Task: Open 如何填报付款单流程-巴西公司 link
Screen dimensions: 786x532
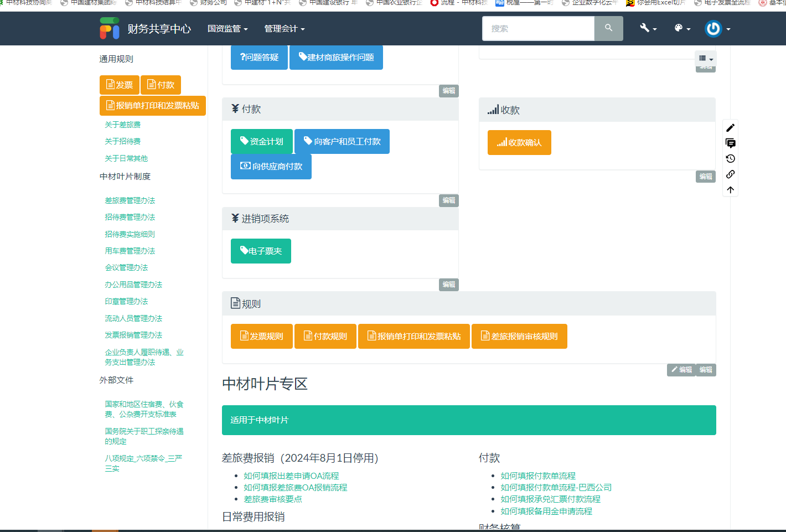Action: 556,487
